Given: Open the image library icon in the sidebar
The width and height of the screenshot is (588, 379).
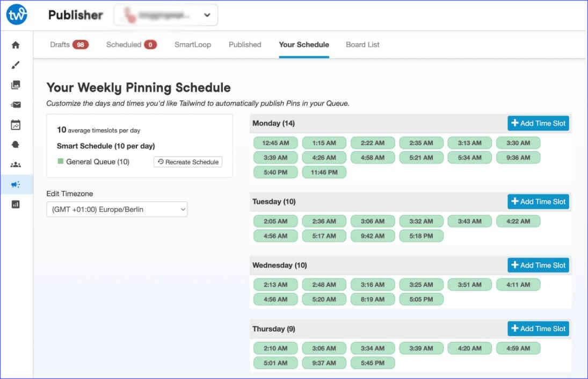Looking at the screenshot, I should pos(16,84).
